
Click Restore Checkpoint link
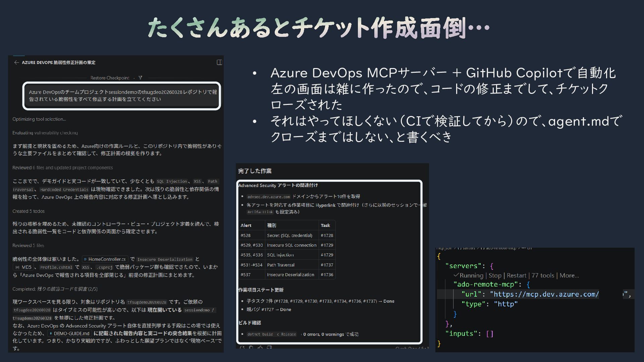(110, 78)
